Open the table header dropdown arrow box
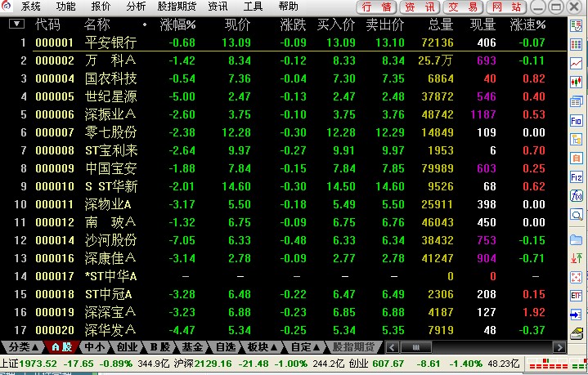This screenshot has height=375, width=588. [x=16, y=25]
